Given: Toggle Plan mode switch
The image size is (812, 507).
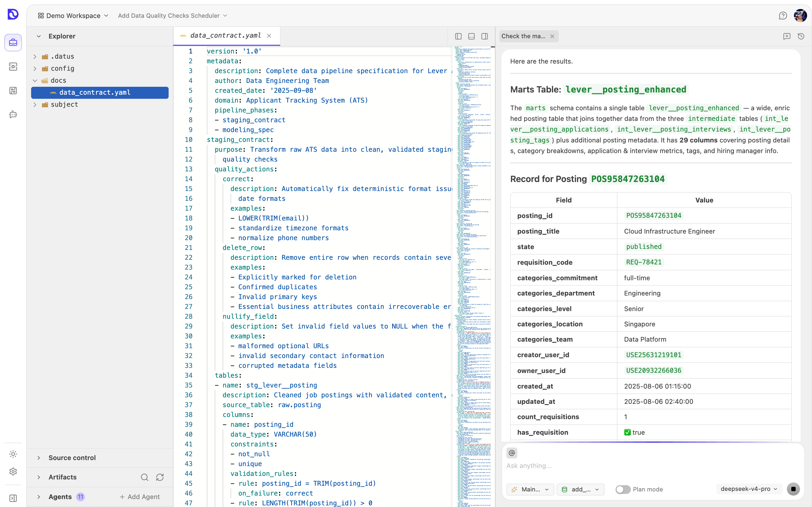Looking at the screenshot, I should (623, 489).
